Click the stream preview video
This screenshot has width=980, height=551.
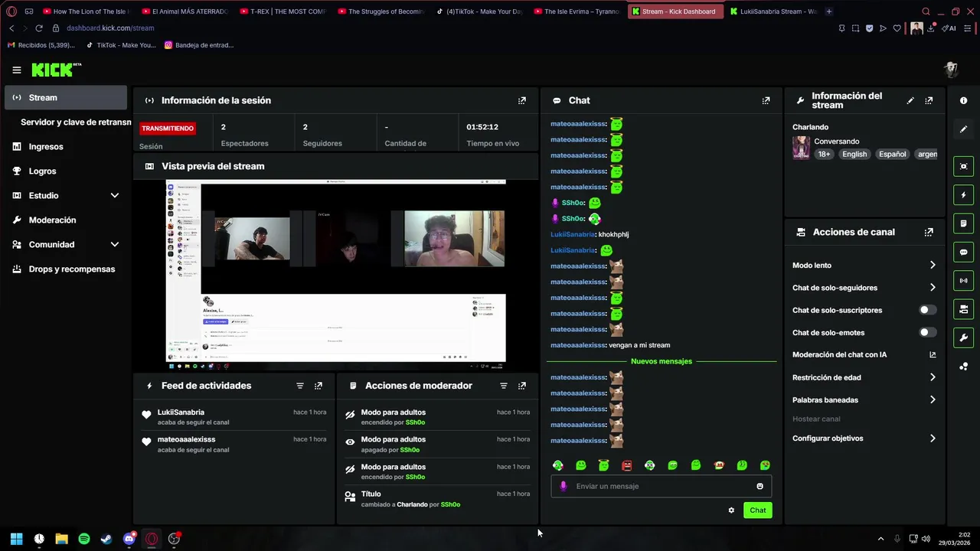tap(335, 275)
